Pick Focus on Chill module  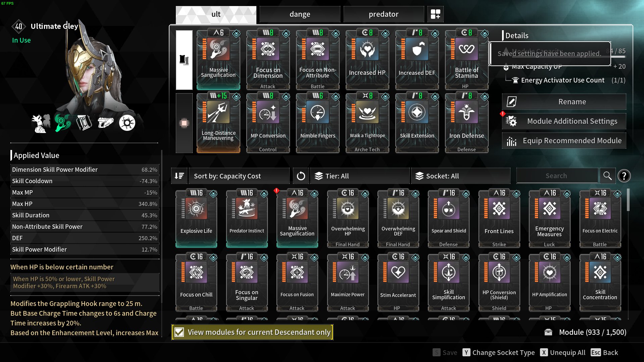196,282
